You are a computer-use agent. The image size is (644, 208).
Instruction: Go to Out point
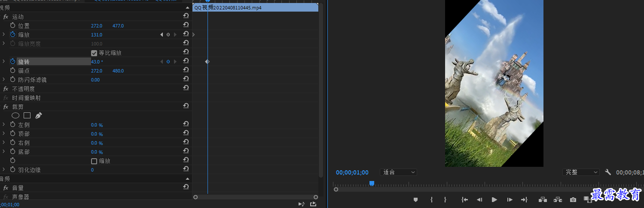click(x=524, y=200)
